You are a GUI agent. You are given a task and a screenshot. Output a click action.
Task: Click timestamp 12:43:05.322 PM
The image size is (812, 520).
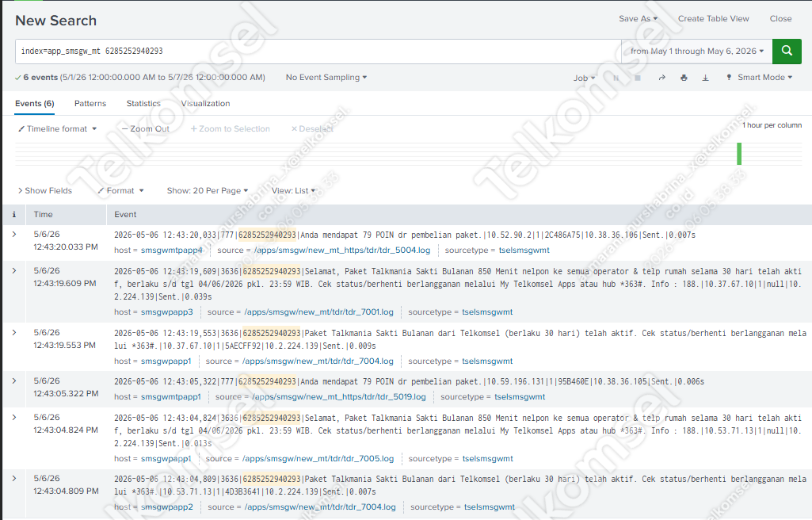click(x=66, y=393)
